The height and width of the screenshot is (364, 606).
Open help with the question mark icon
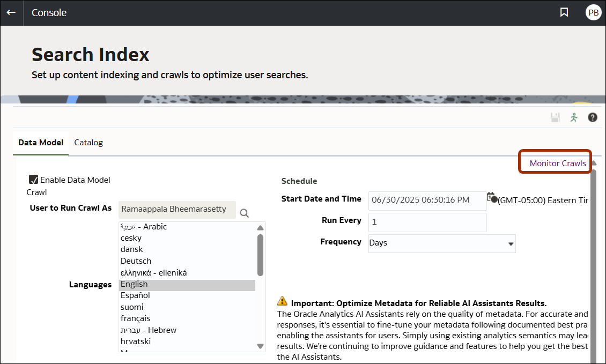[593, 117]
